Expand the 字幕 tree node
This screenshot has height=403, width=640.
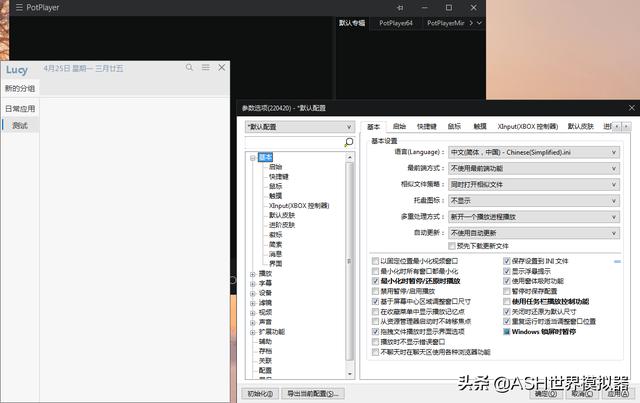(253, 283)
